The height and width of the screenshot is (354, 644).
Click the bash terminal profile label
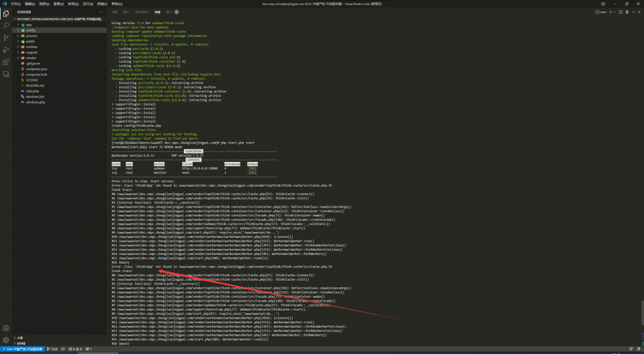[601, 12]
